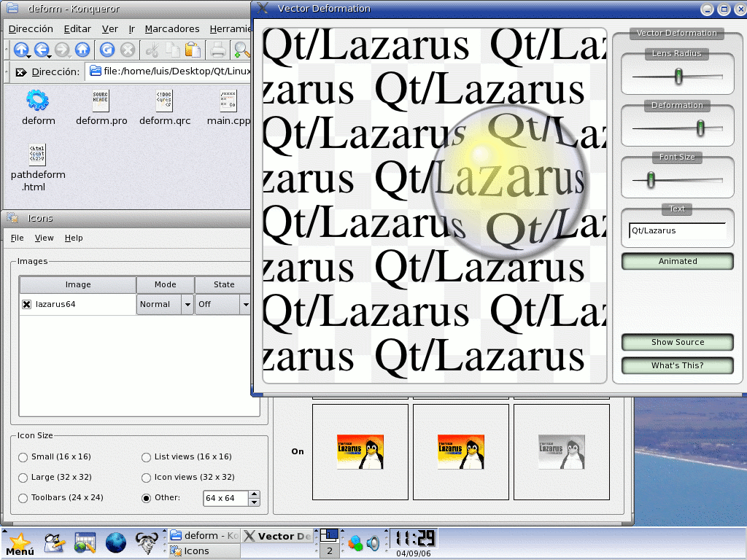The width and height of the screenshot is (747, 560).
Task: Increase the 64 x 64 size spinner
Action: [254, 494]
